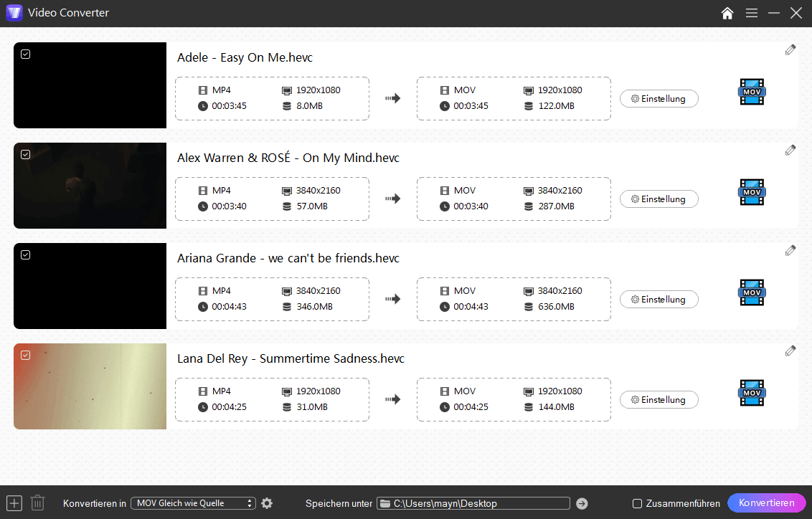The image size is (812, 519).
Task: Click the Lana Del Rey video thumbnail
Action: (x=90, y=386)
